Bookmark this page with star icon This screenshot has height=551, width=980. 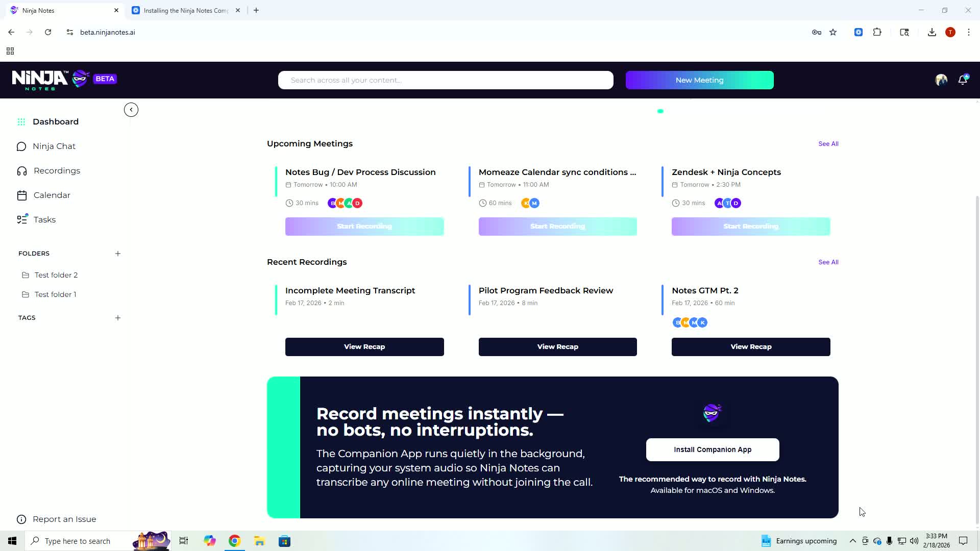(x=834, y=32)
